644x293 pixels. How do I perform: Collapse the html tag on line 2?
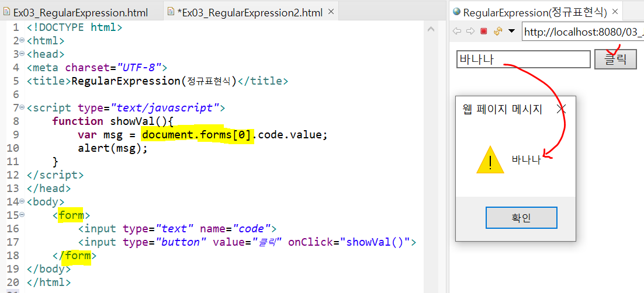(22, 41)
